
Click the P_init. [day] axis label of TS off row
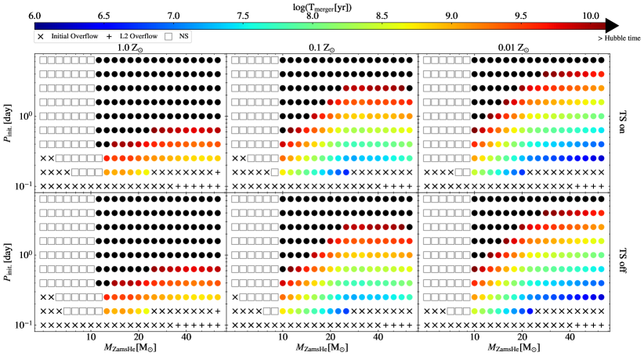pyautogui.click(x=7, y=261)
